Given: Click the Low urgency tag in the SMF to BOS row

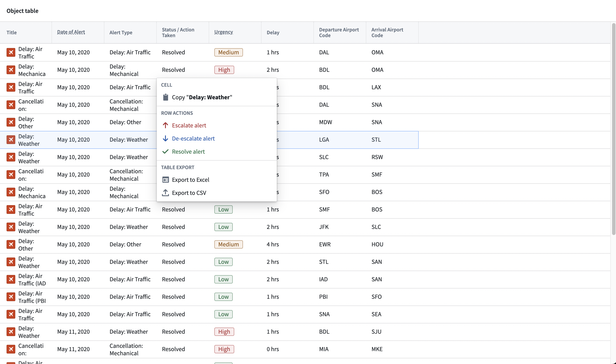Looking at the screenshot, I should pos(223,209).
